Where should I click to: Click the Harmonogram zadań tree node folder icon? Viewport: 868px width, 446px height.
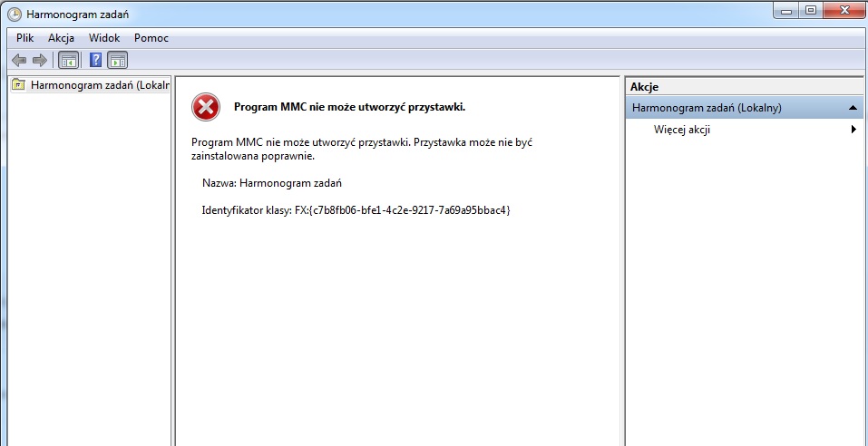click(19, 85)
